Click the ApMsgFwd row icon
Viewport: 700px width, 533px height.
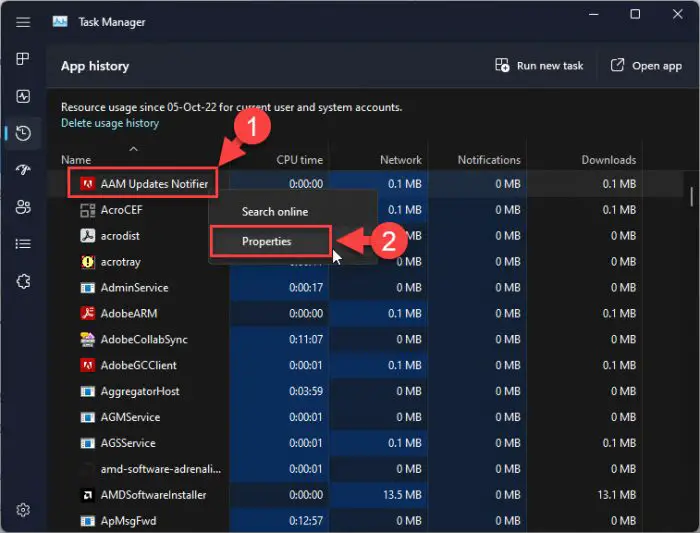[88, 521]
